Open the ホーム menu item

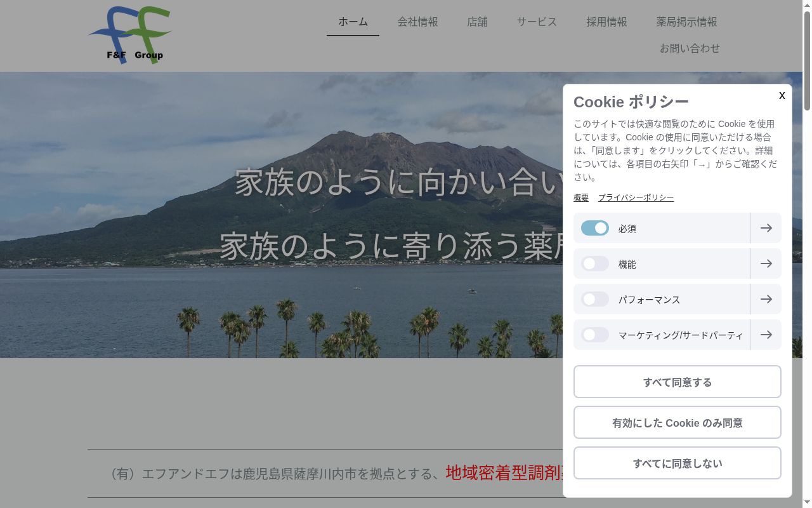coord(353,22)
